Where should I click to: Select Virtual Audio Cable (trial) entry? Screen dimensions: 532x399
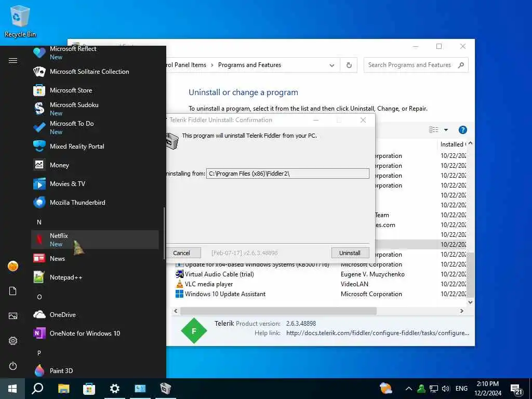pyautogui.click(x=219, y=274)
